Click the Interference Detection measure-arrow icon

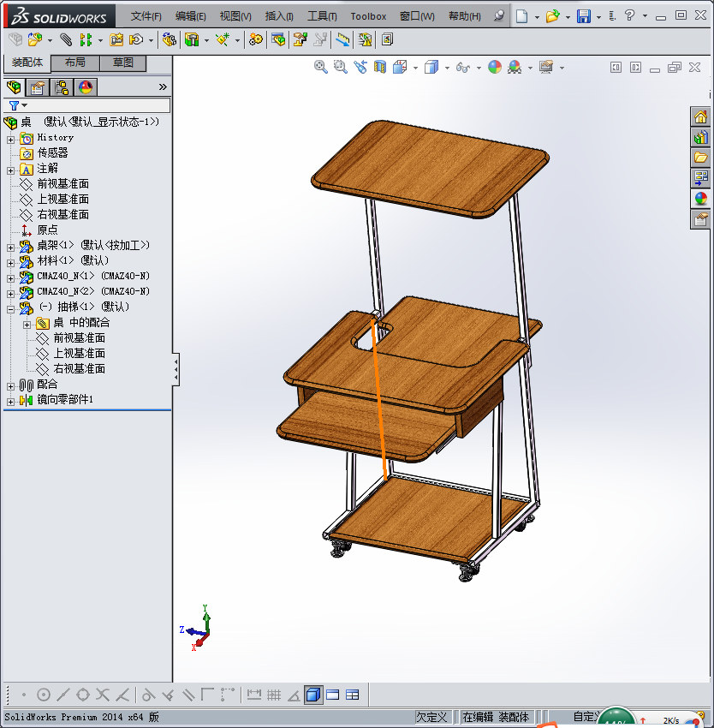pos(342,40)
